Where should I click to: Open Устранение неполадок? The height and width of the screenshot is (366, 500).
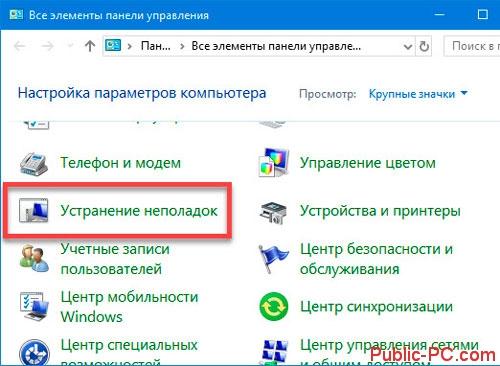[x=139, y=211]
